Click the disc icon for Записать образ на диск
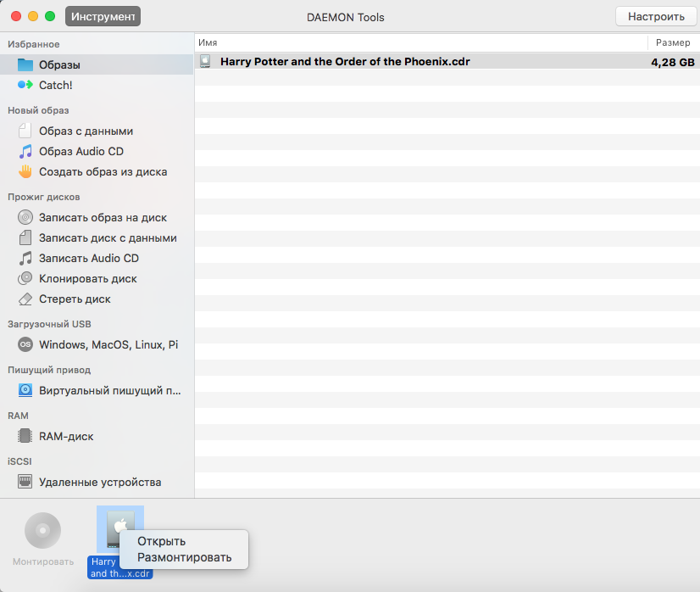 click(25, 218)
